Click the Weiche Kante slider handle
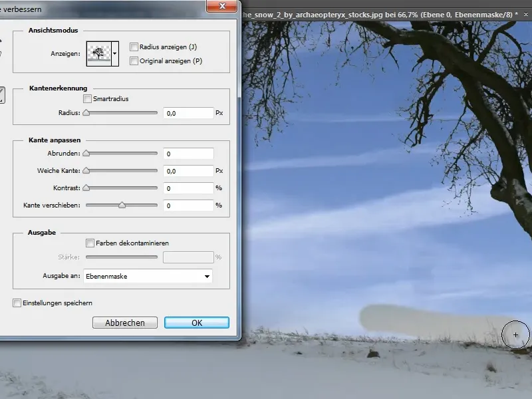The width and height of the screenshot is (532, 399). pyautogui.click(x=86, y=170)
